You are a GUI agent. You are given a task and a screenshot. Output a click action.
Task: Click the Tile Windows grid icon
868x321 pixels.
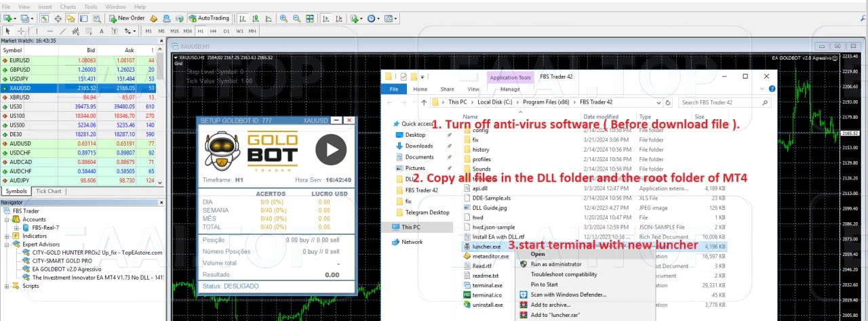tap(308, 18)
